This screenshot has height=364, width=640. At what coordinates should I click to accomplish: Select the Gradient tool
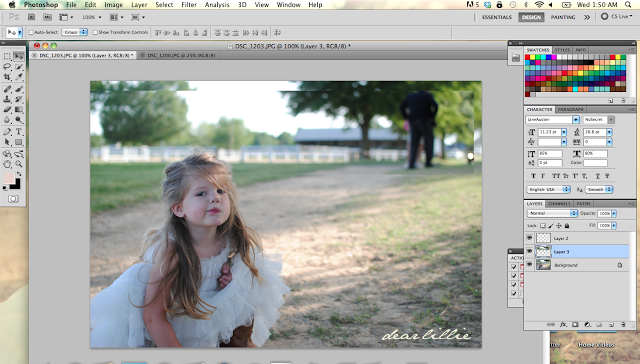pyautogui.click(x=19, y=109)
